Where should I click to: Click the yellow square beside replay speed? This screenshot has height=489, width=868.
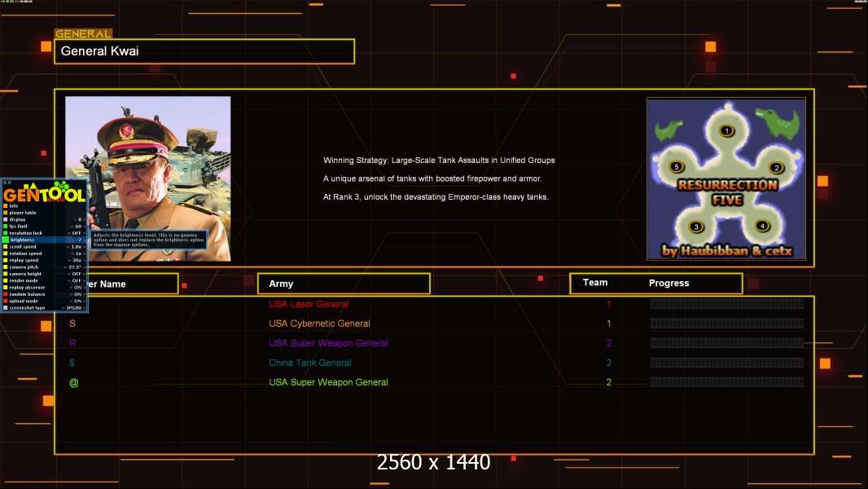tap(6, 260)
